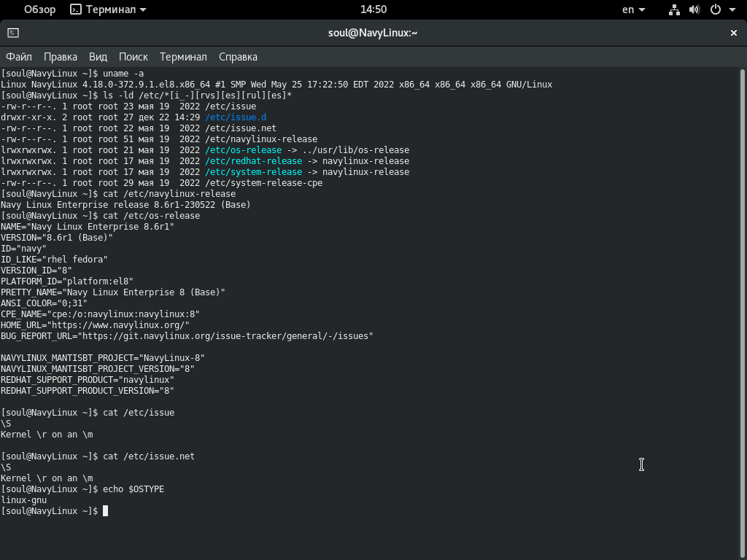Viewport: 747px width, 560px height.
Task: Close the soul@NavyLinux terminal window
Action: coord(734,33)
